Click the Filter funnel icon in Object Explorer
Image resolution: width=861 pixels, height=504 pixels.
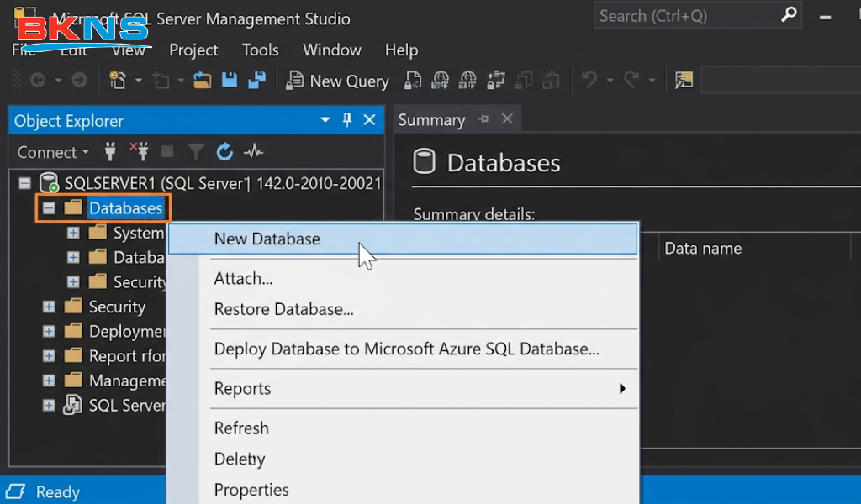[x=195, y=152]
